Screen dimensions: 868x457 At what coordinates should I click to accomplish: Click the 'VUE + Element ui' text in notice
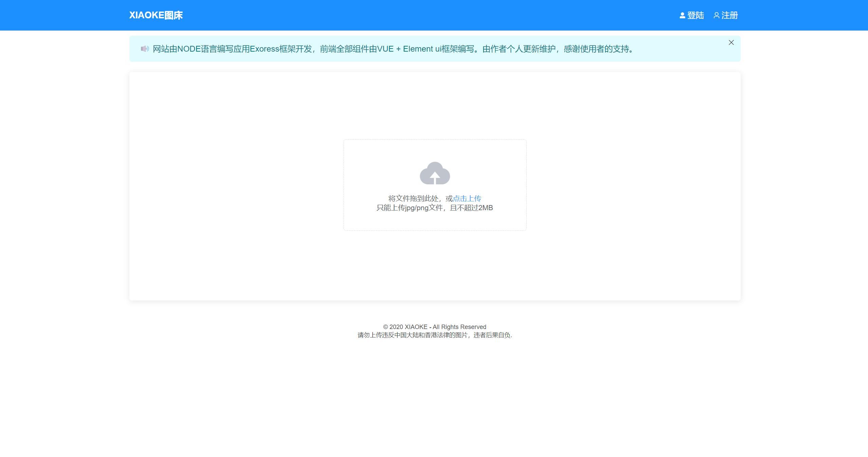pos(409,49)
